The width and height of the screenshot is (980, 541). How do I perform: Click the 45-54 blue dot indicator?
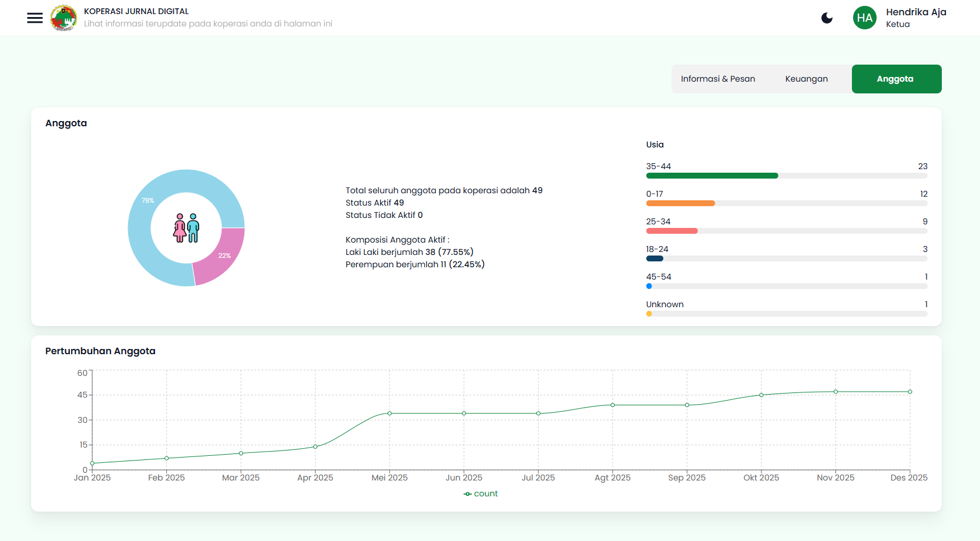coord(649,286)
